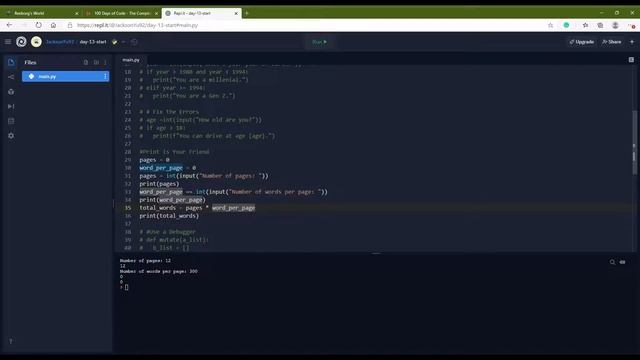Clear the console with the clear icon
This screenshot has width=640, height=360.
622,262
